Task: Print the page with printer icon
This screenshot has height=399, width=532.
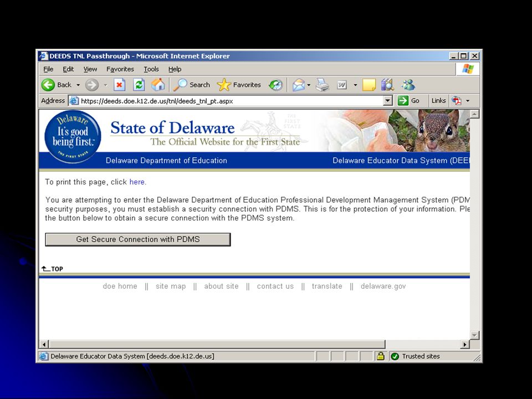Action: pyautogui.click(x=323, y=85)
